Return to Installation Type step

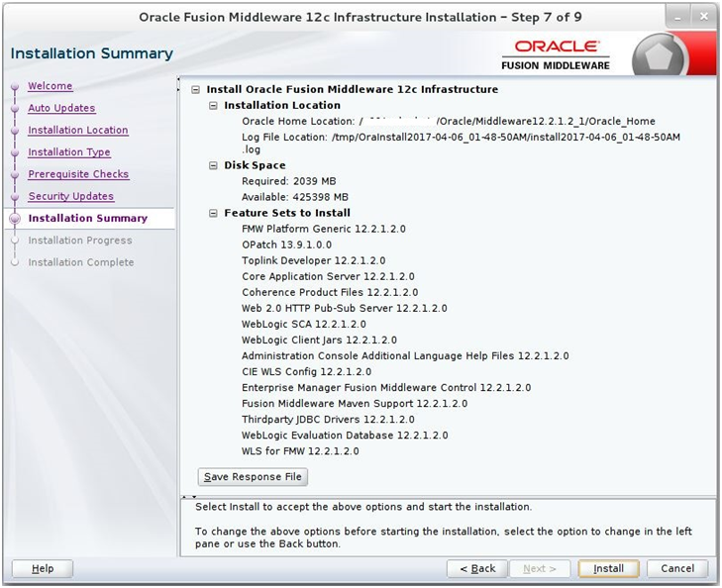pos(69,152)
